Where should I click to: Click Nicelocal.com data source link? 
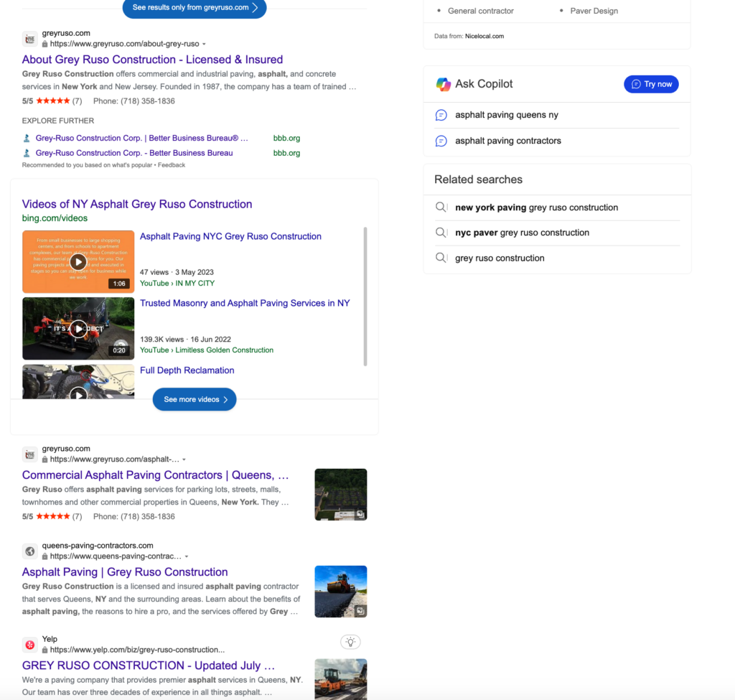[484, 36]
